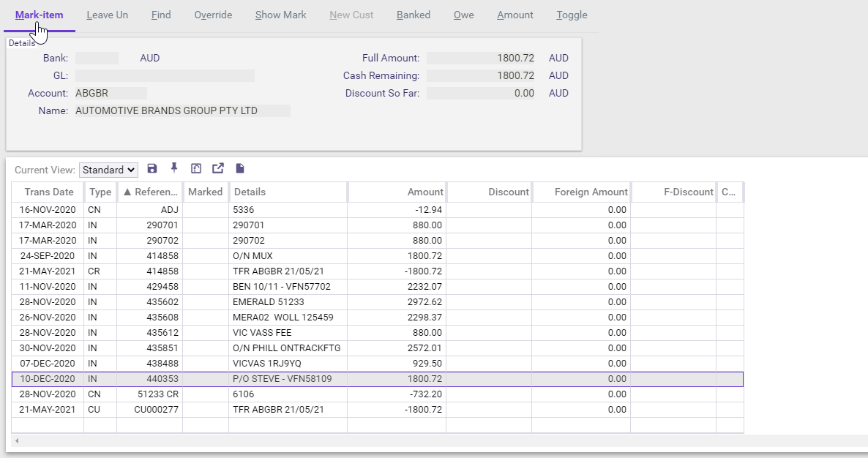Click the reference 429458 cell

click(x=150, y=287)
